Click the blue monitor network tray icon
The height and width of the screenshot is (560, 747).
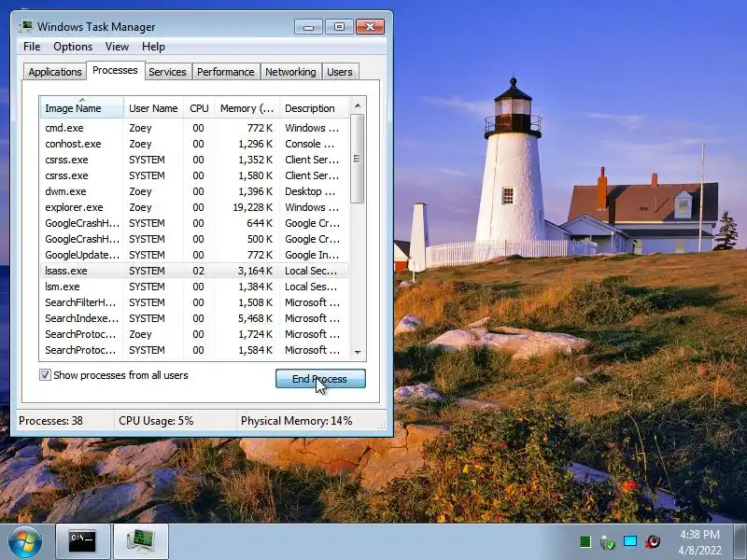[630, 541]
